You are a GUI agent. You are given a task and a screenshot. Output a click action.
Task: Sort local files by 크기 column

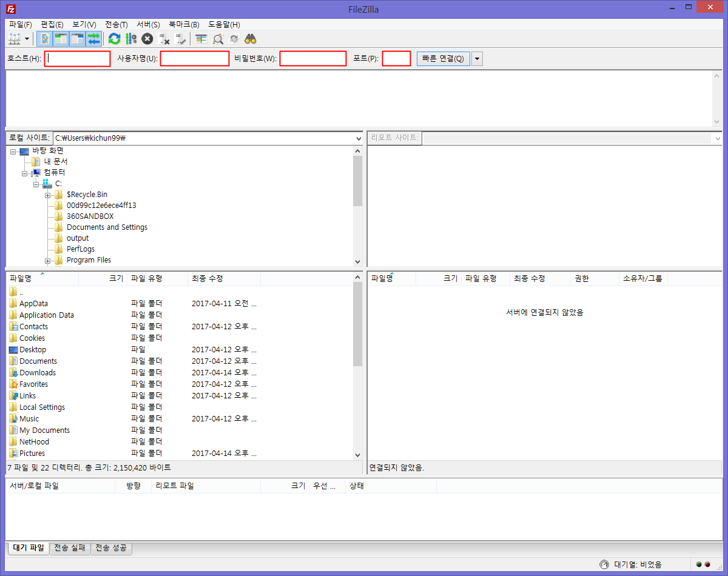(103, 278)
